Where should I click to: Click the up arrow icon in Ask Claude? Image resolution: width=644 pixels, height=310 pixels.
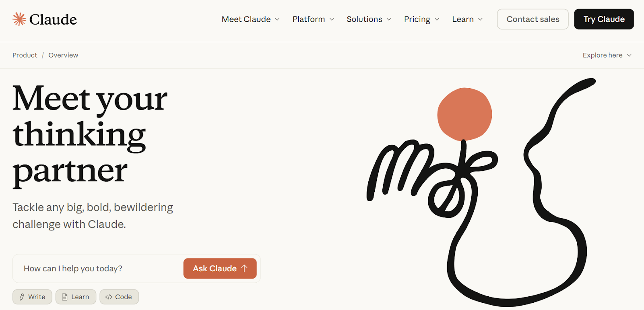pos(244,269)
